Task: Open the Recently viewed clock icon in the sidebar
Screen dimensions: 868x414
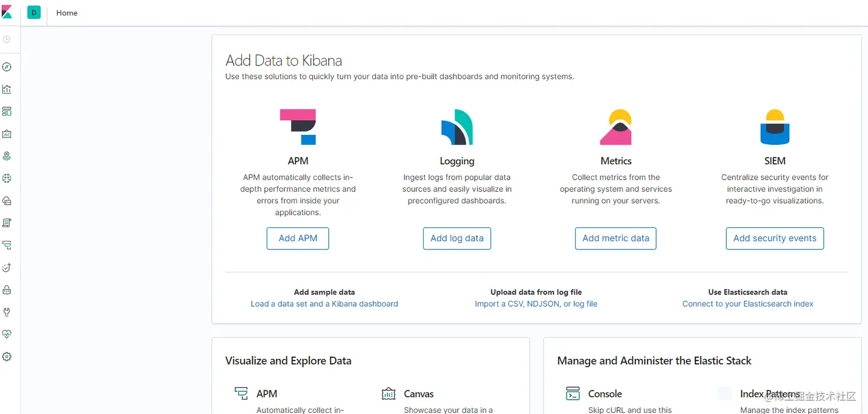Action: (7, 40)
